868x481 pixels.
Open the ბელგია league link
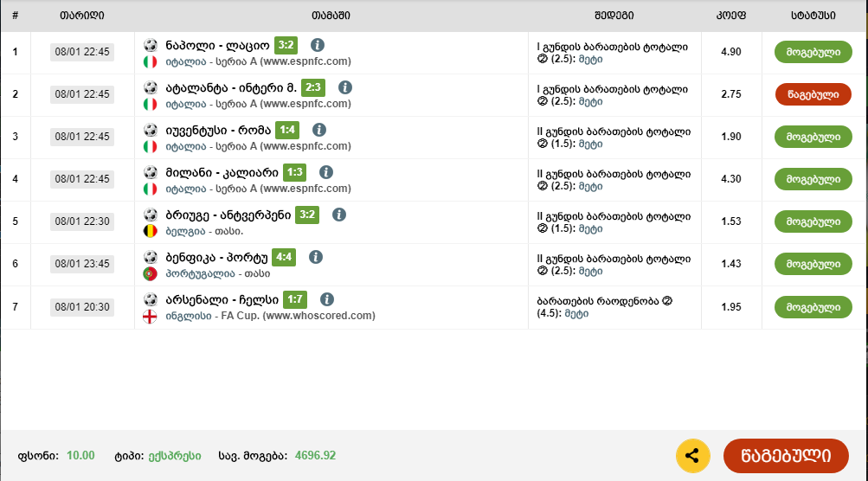[x=185, y=231]
